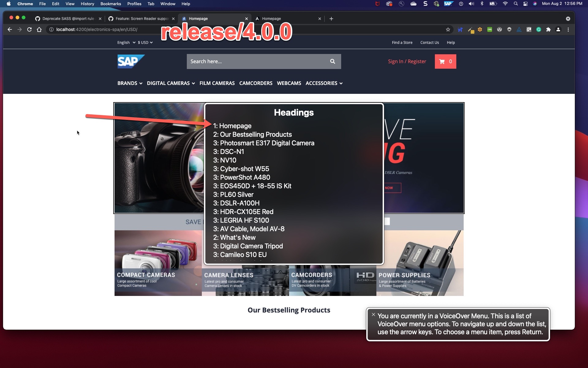Click the Sign In / Register link
Viewport: 588px width, 368px height.
(407, 61)
